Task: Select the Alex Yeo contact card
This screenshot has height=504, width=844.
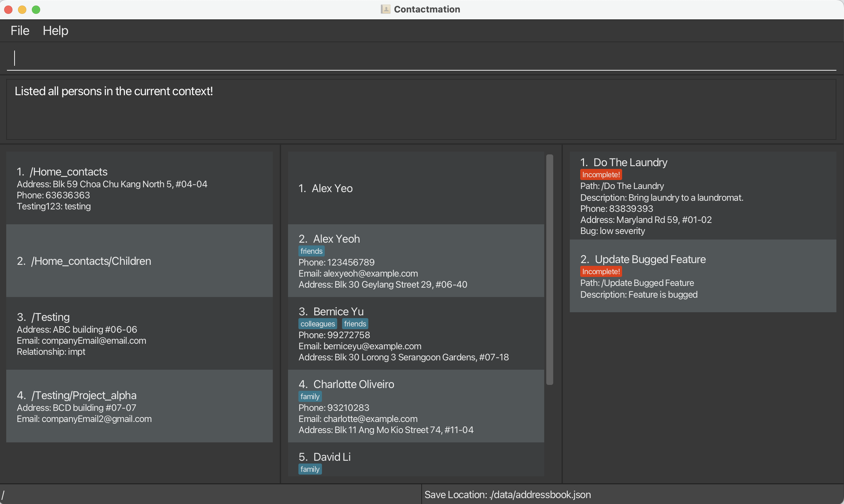Action: click(x=415, y=188)
